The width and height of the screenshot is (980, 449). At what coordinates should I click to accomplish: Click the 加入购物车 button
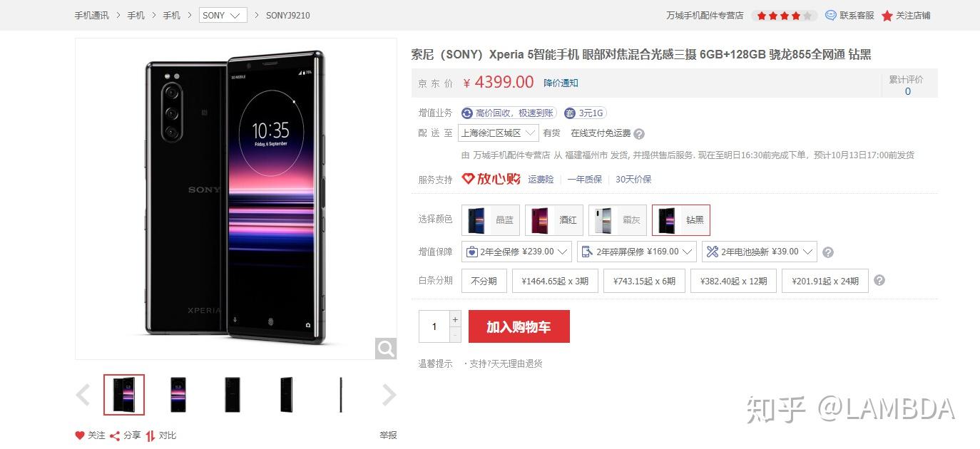point(519,326)
